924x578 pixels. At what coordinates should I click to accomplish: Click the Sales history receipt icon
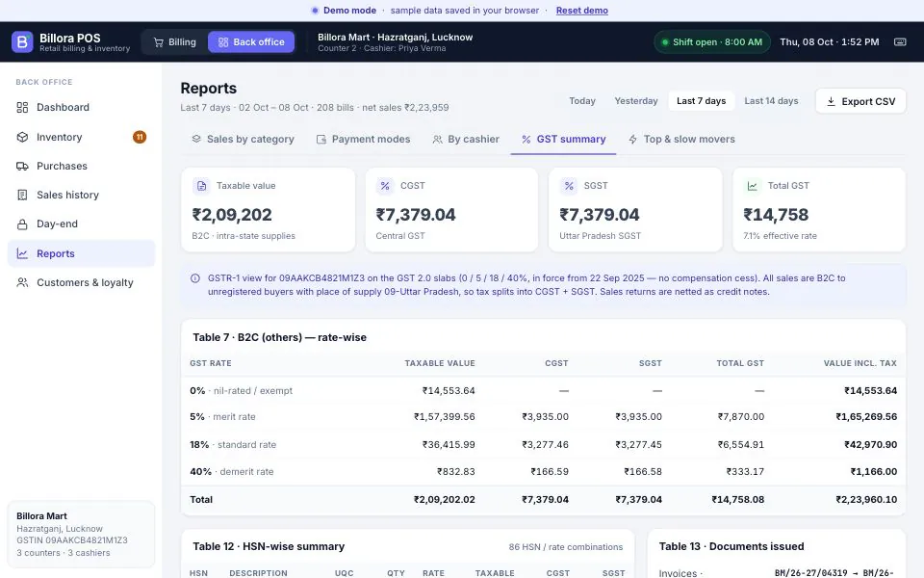22,195
